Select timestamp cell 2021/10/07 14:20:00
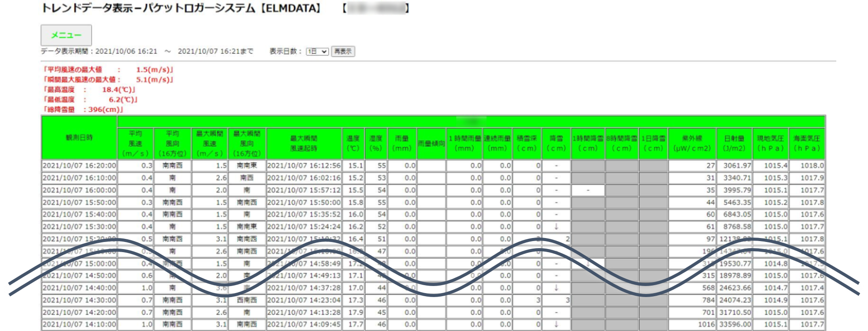The image size is (868, 331). (x=79, y=312)
